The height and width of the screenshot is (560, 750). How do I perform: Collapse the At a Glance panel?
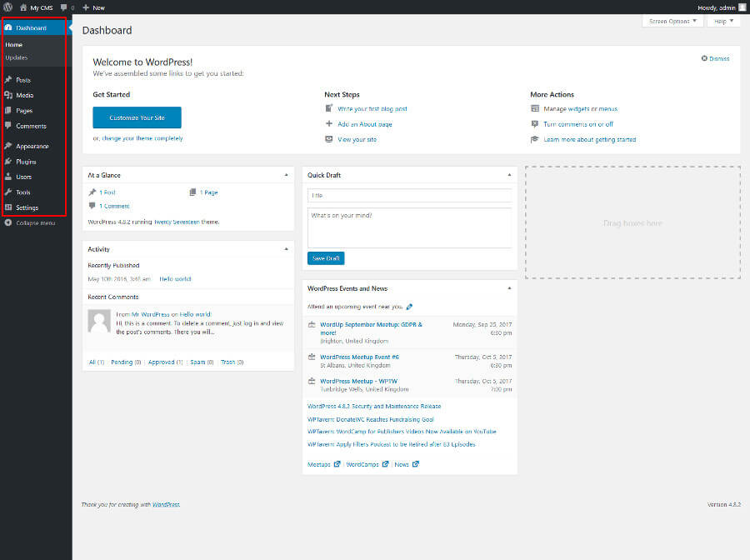click(x=286, y=175)
